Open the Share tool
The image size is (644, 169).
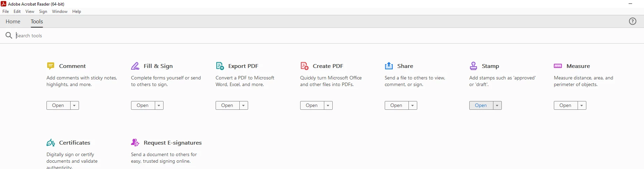pyautogui.click(x=397, y=106)
